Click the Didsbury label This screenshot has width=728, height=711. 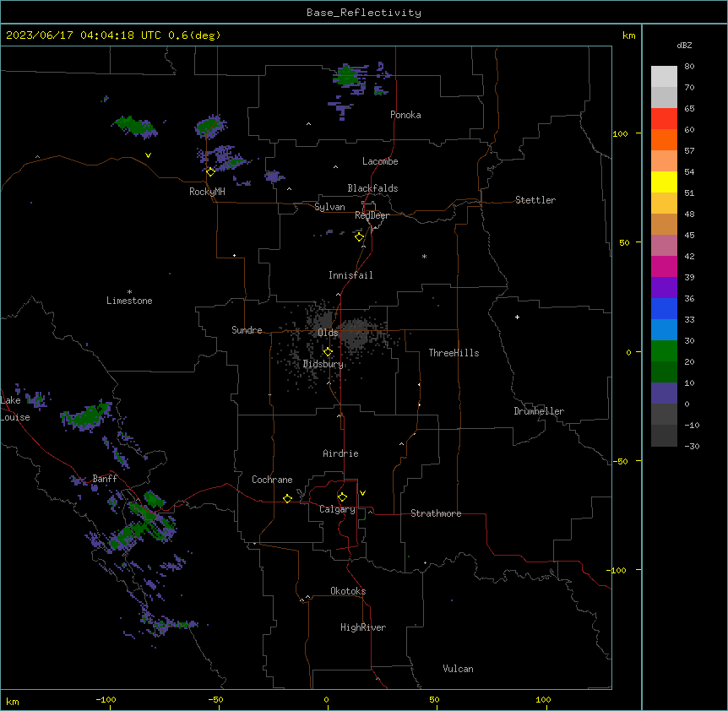tap(323, 364)
